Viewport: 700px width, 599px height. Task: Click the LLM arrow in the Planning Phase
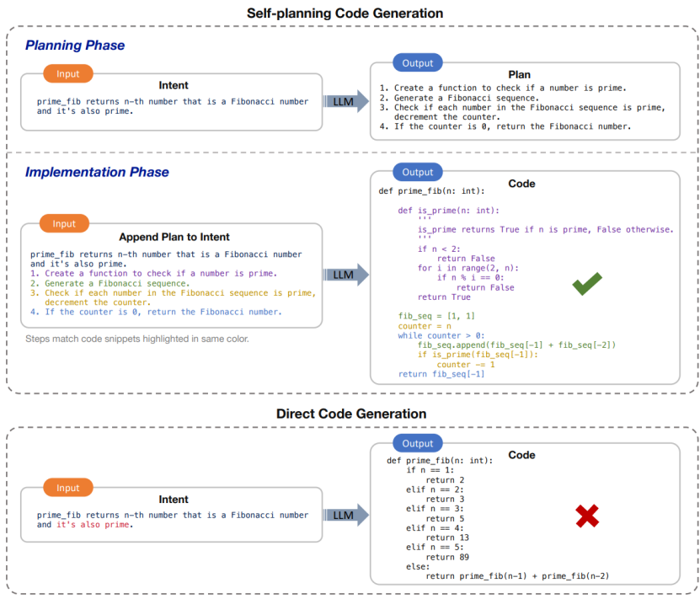(x=346, y=101)
